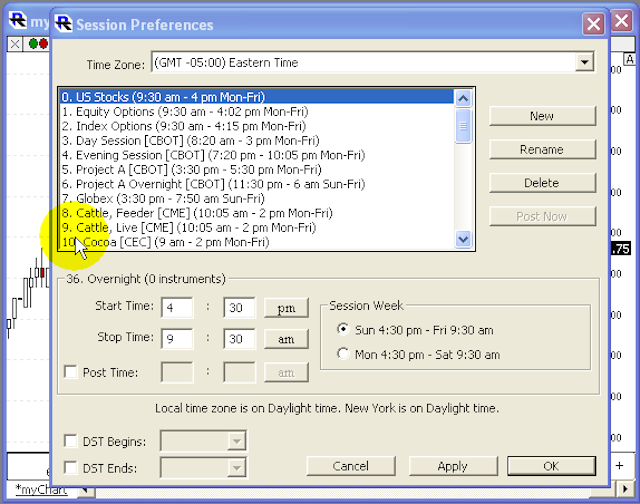Viewport: 640px width, 504px height.
Task: Toggle Stop Time am button
Action: [286, 340]
